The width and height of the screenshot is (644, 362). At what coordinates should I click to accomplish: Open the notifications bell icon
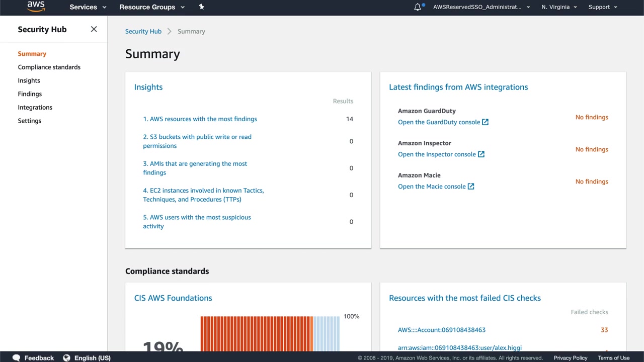[418, 7]
